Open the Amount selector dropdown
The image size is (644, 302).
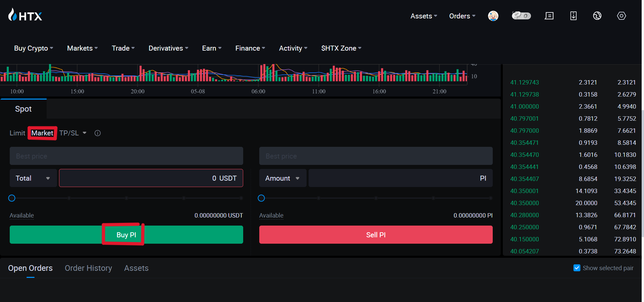[283, 178]
